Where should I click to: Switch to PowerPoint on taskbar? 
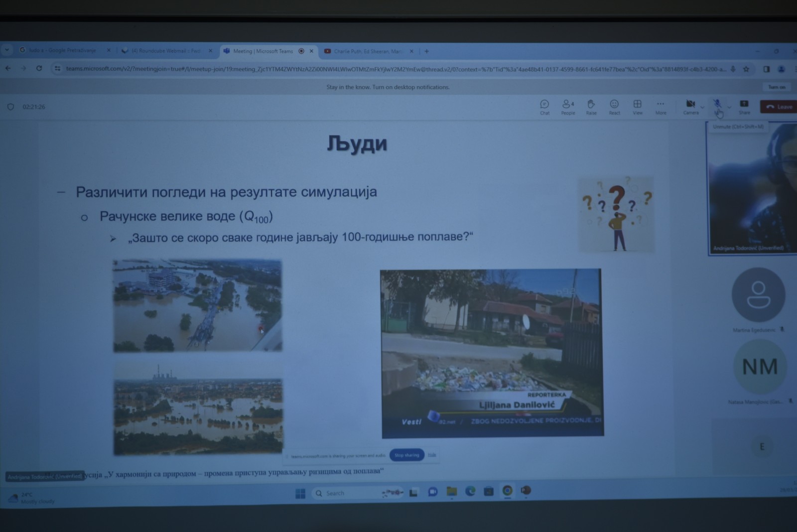click(x=526, y=491)
